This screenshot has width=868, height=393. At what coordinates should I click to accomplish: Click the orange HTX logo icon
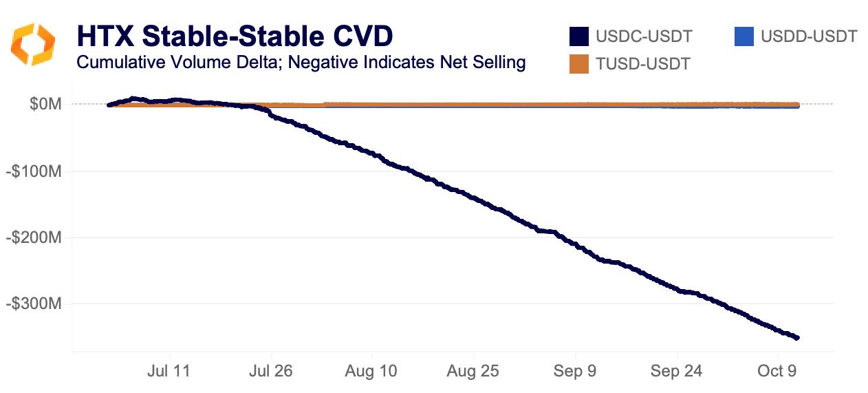32,44
